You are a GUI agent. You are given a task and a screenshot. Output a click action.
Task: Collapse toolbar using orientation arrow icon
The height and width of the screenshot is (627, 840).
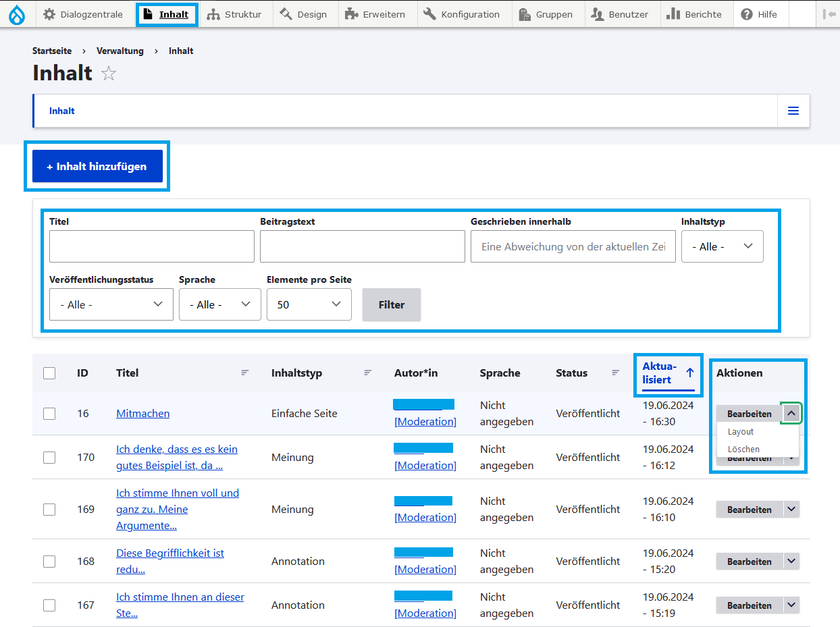coord(829,14)
